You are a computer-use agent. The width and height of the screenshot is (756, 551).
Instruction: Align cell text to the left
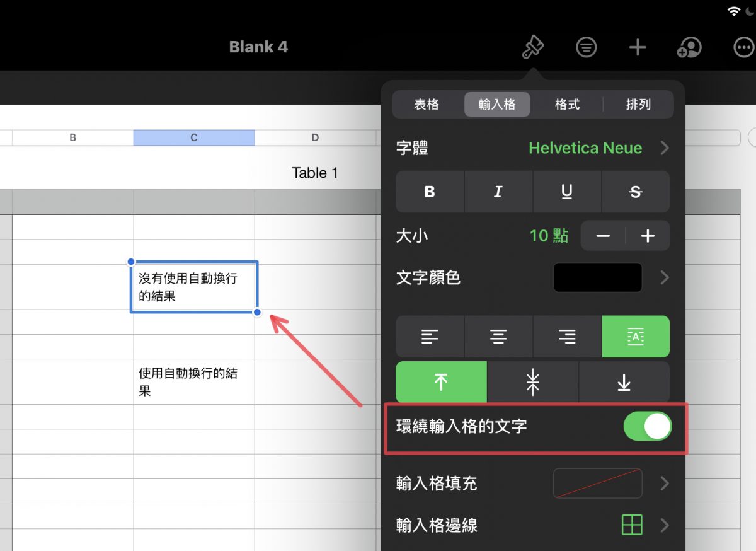point(430,337)
